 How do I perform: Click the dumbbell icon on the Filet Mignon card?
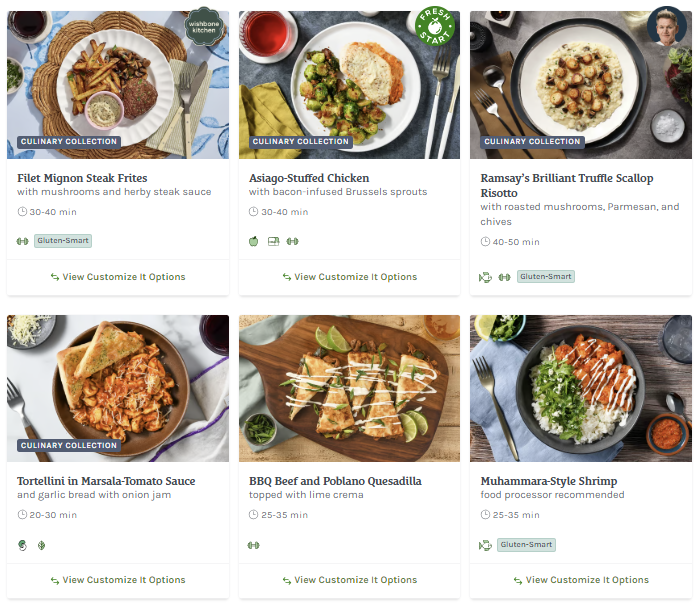pos(22,241)
